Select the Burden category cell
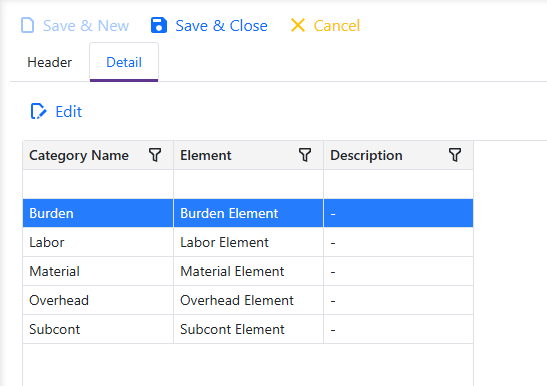The width and height of the screenshot is (547, 386). (x=98, y=213)
